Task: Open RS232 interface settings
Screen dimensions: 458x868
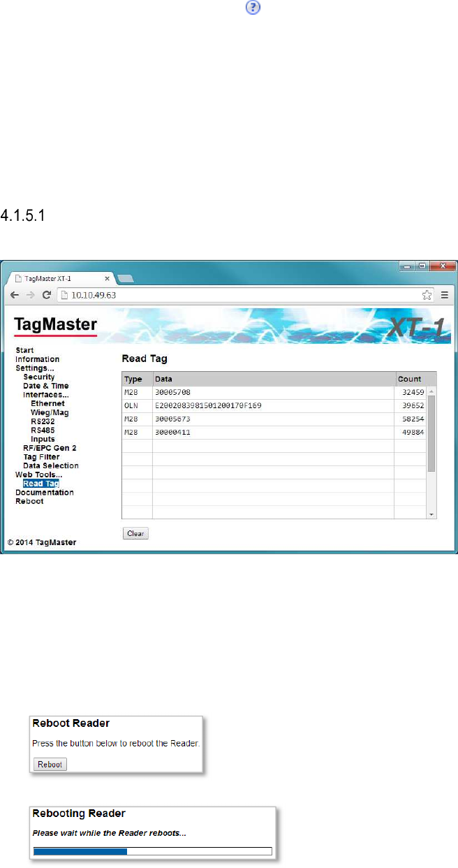Action: [x=43, y=421]
